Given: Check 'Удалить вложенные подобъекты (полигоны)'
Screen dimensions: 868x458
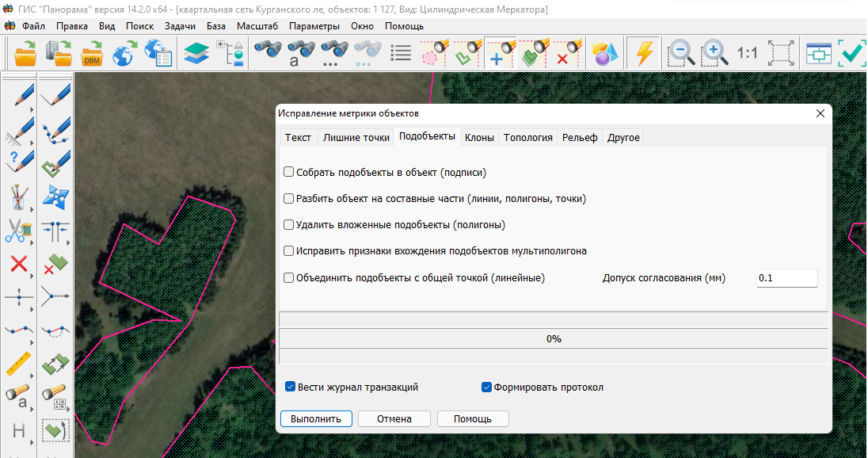Looking at the screenshot, I should click(x=289, y=225).
